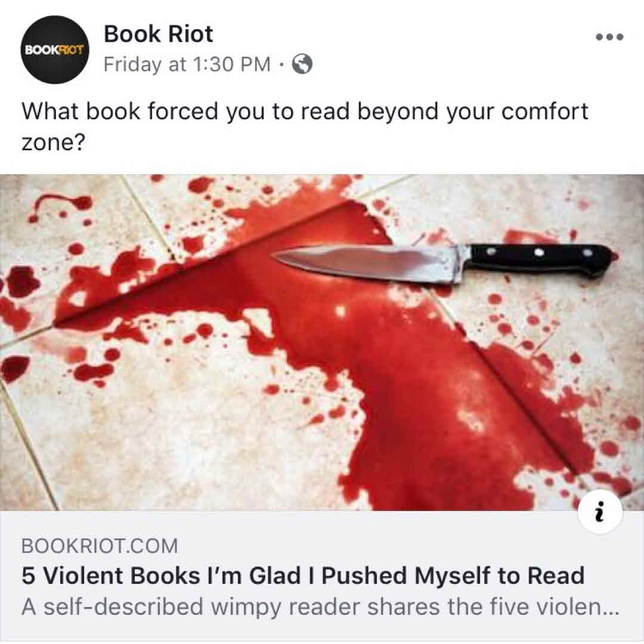Click the black knife handle in photo
The height and width of the screenshot is (644, 644).
pos(540,258)
